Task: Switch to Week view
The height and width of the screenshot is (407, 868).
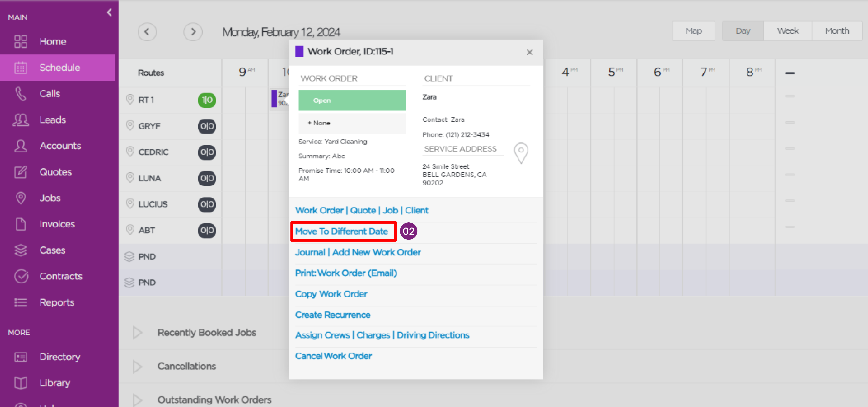Action: point(787,31)
